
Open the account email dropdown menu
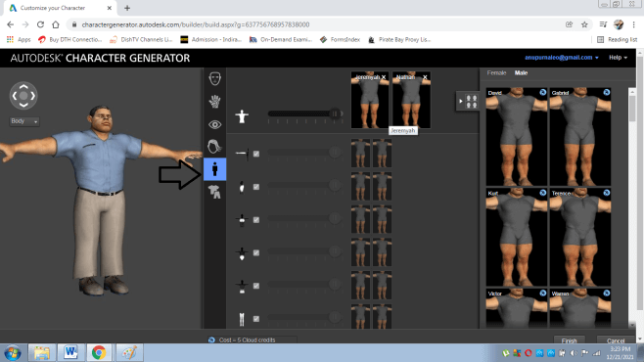click(x=562, y=58)
